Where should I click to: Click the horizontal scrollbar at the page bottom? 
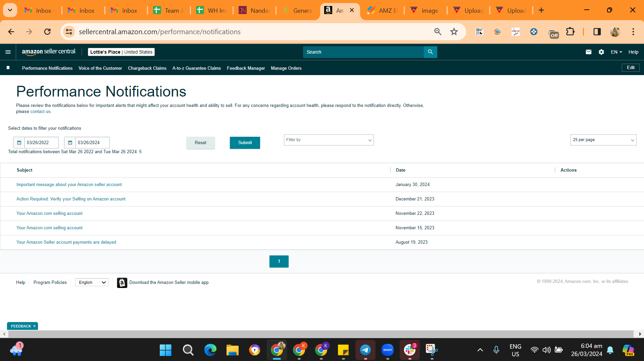click(321, 334)
